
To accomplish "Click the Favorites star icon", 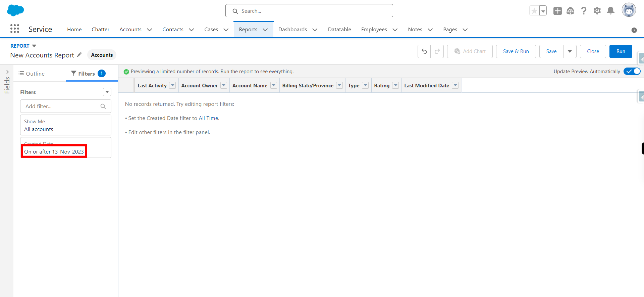I will (534, 11).
